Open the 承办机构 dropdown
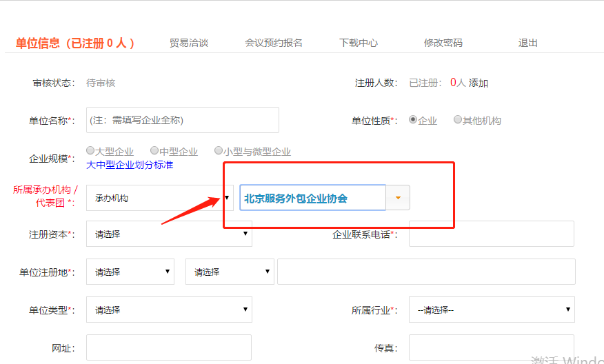The height and width of the screenshot is (364, 604). pos(160,198)
